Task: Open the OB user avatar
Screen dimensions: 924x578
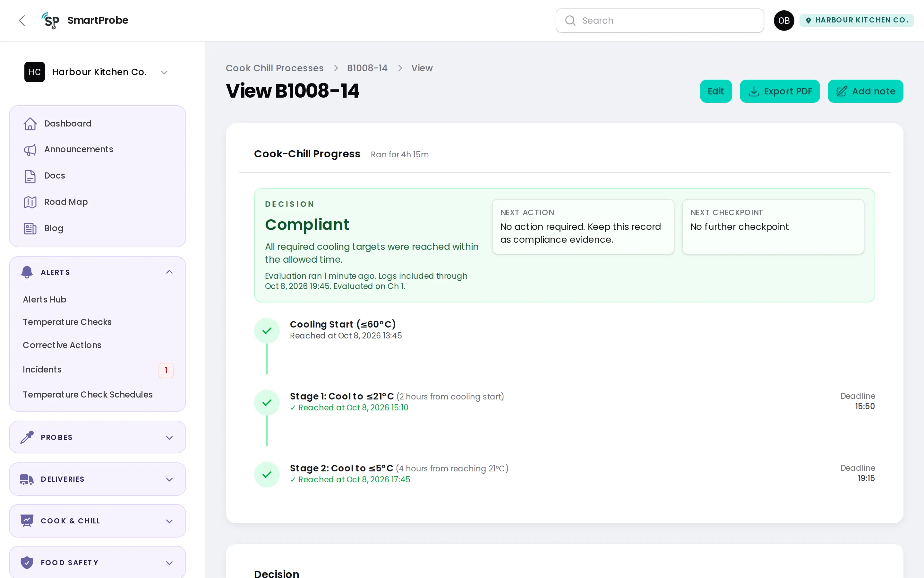Action: (x=784, y=20)
